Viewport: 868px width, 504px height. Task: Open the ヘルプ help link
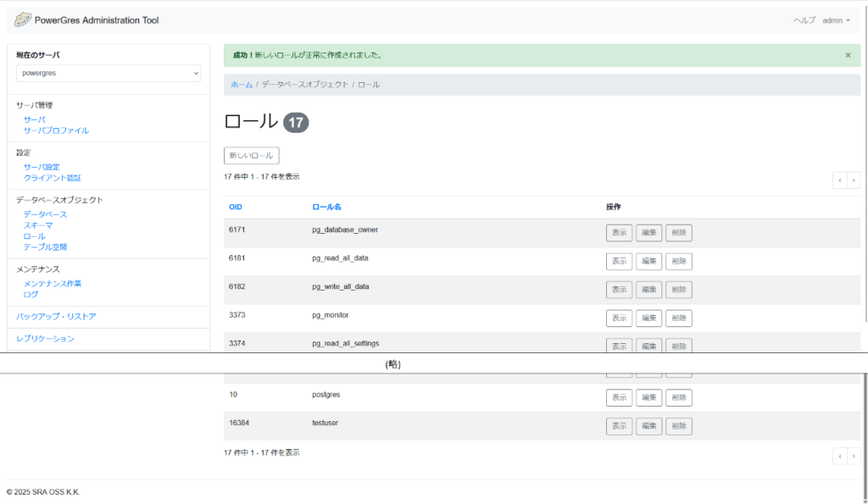coord(804,20)
